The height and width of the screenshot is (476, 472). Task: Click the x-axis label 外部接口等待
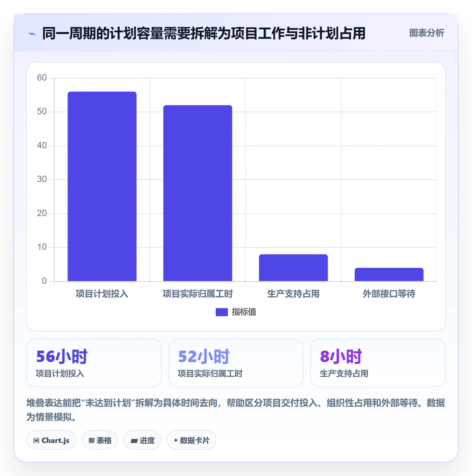pyautogui.click(x=389, y=294)
